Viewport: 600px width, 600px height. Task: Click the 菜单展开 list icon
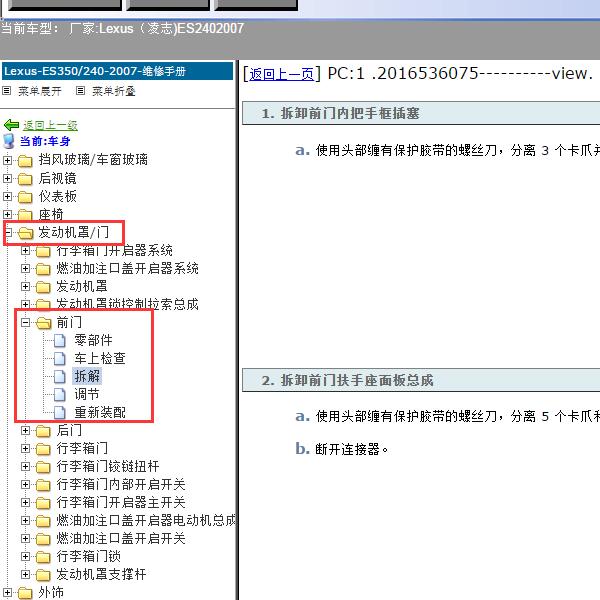tap(7, 91)
